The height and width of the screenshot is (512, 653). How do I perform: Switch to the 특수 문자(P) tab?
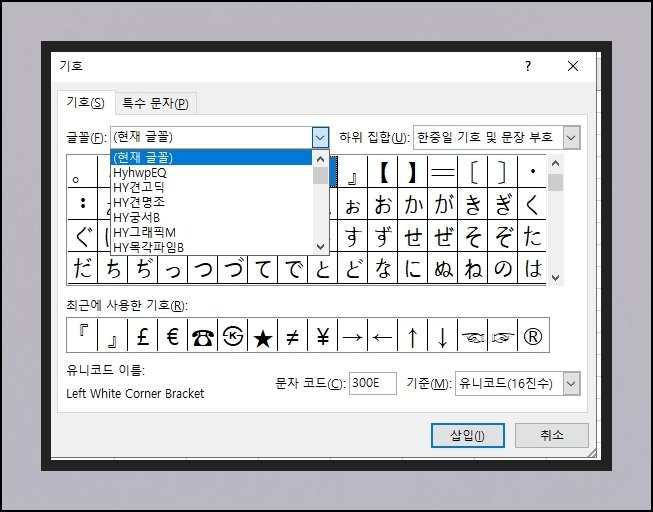coord(155,103)
